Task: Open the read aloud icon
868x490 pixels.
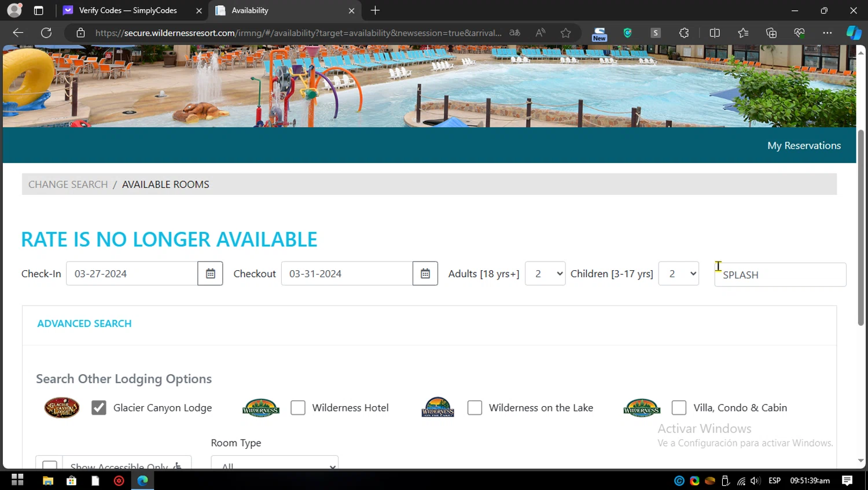Action: [540, 33]
